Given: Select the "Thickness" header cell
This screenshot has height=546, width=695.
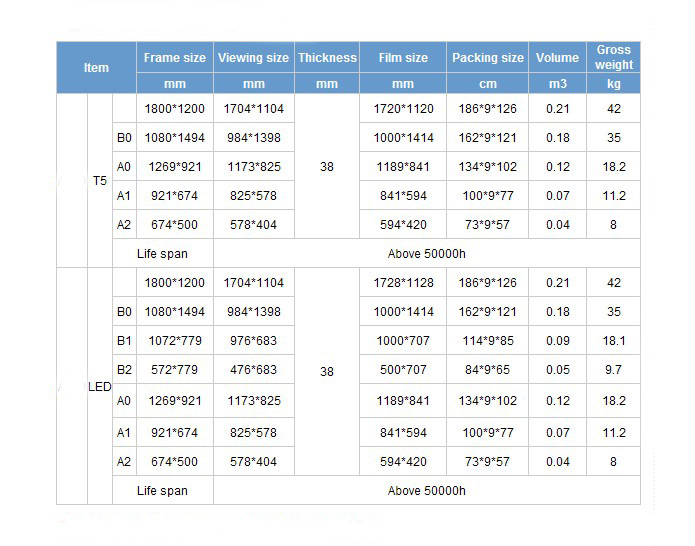Looking at the screenshot, I should [327, 58].
